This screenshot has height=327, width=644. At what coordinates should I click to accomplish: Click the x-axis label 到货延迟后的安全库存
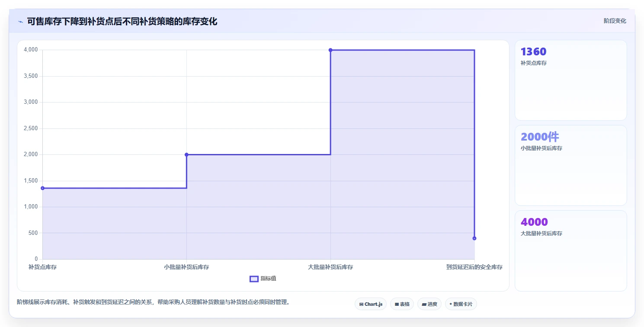[x=474, y=267]
